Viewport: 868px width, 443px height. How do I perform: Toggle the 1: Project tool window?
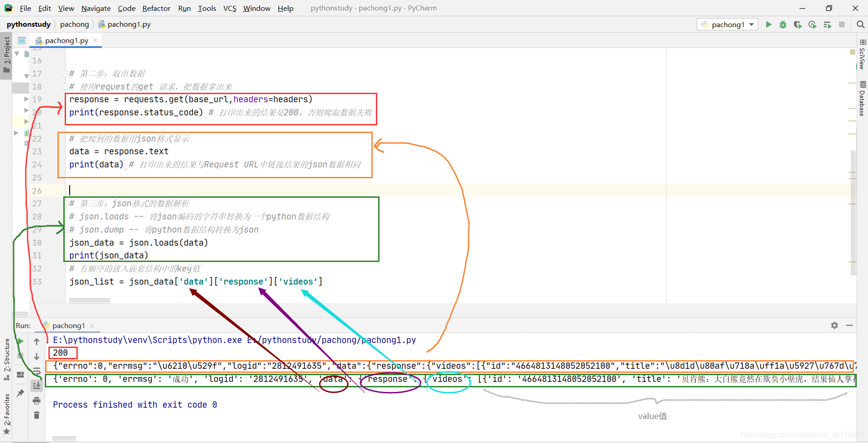tap(6, 55)
